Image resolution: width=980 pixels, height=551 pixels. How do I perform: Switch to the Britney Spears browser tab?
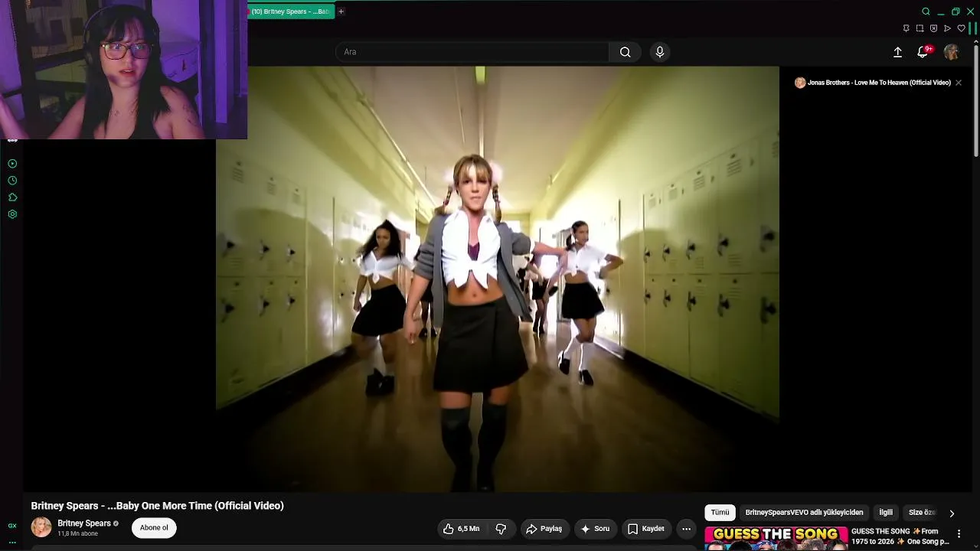click(x=291, y=11)
